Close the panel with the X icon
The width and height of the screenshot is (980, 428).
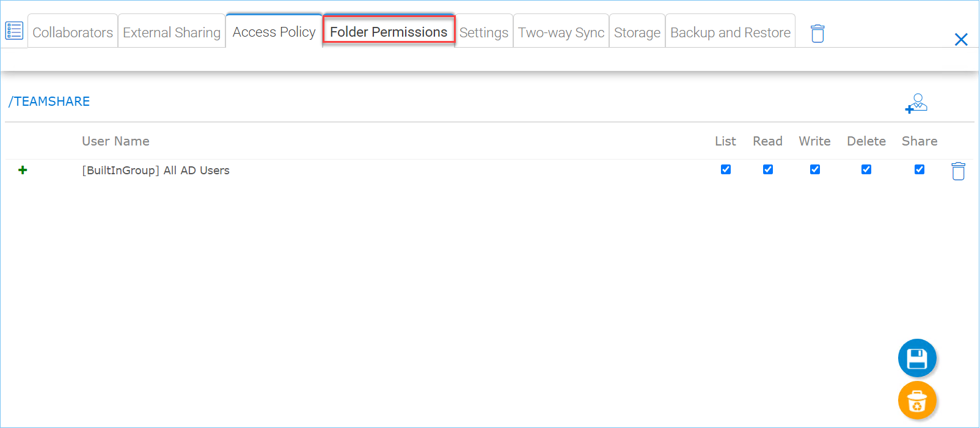coord(961,40)
